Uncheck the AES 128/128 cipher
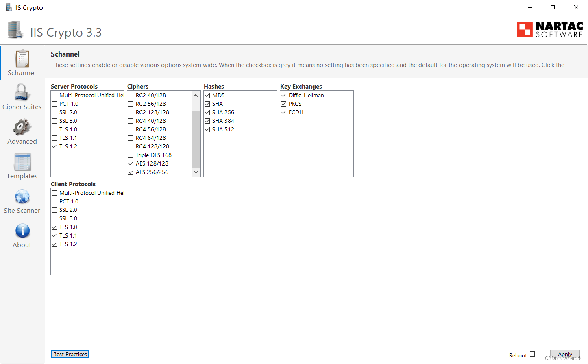Image resolution: width=588 pixels, height=364 pixels. (x=131, y=163)
